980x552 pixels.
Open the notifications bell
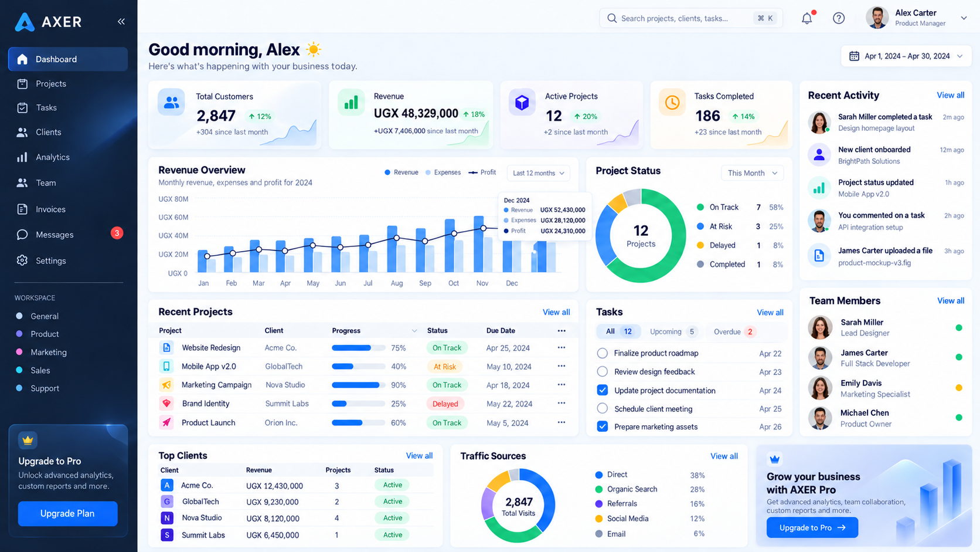(807, 18)
